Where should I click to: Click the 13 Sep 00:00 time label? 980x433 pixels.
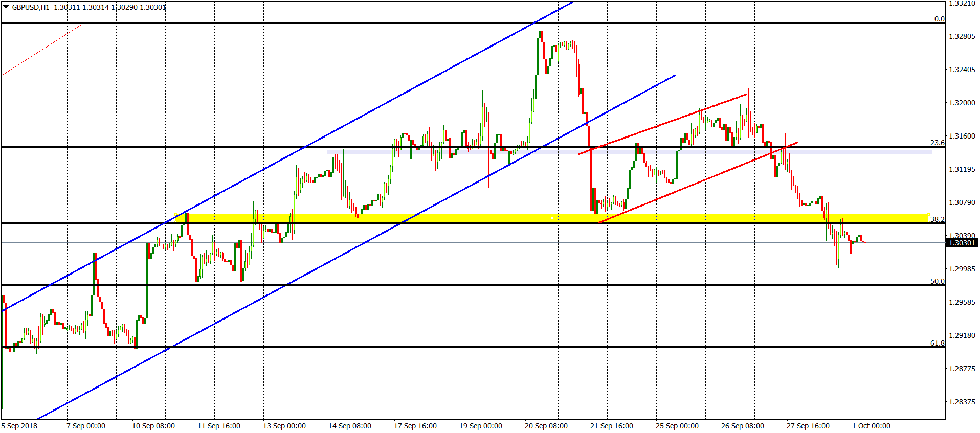click(x=284, y=426)
